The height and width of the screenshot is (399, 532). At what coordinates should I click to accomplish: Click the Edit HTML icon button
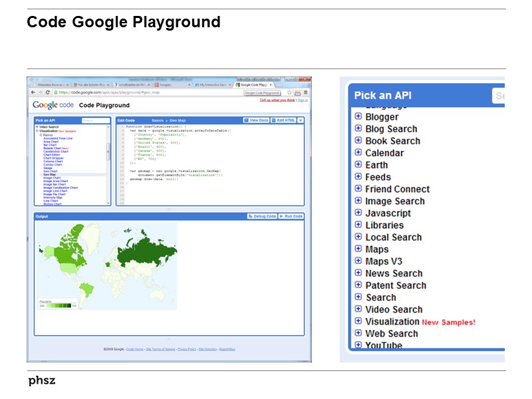273,118
